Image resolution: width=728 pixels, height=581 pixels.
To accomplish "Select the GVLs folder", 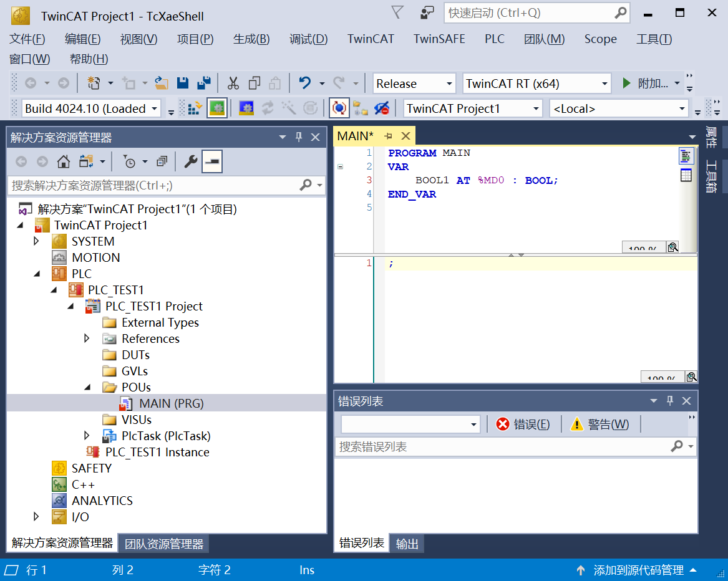I will 135,371.
